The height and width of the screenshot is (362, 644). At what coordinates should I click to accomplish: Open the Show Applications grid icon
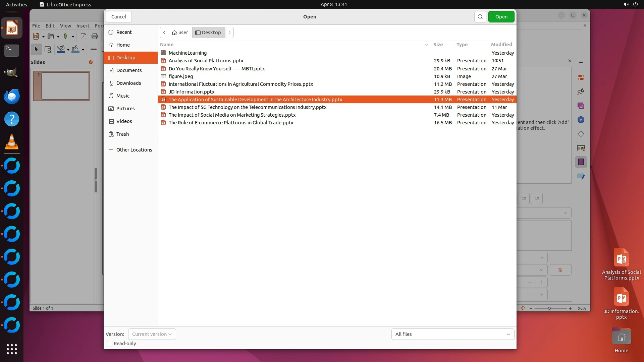coord(12,349)
